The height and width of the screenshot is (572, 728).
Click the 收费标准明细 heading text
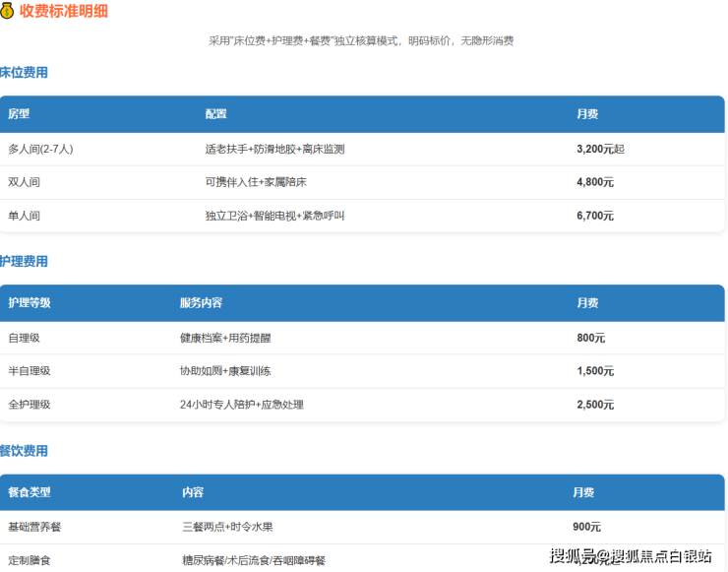coord(65,12)
